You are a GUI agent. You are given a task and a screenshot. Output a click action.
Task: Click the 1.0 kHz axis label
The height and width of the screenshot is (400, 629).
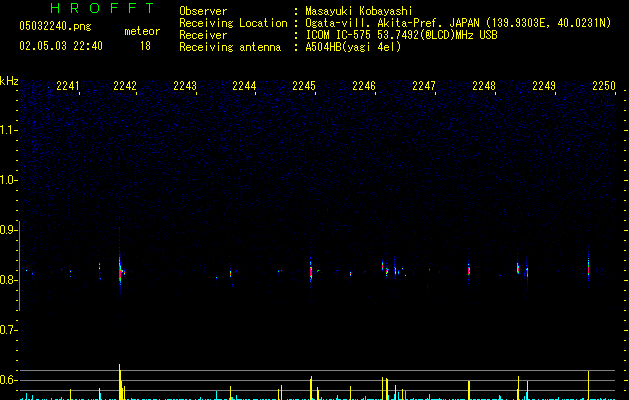point(8,180)
